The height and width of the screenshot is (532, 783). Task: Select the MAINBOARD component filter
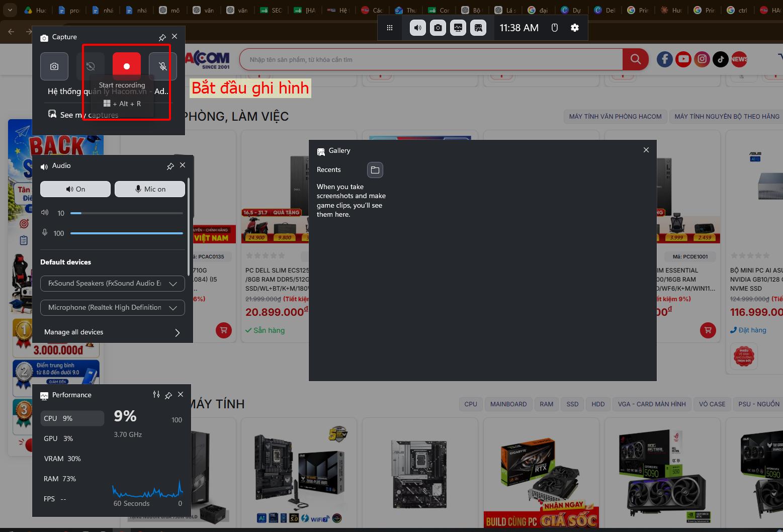[508, 404]
